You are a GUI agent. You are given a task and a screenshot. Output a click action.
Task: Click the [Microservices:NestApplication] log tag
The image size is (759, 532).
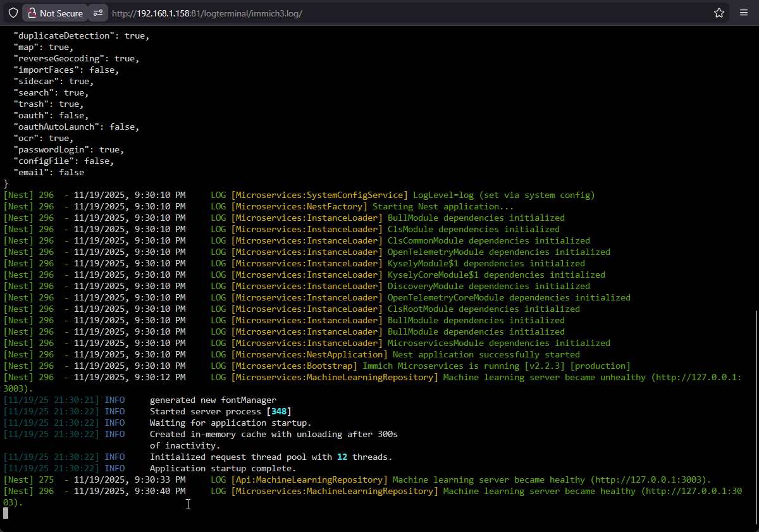309,355
